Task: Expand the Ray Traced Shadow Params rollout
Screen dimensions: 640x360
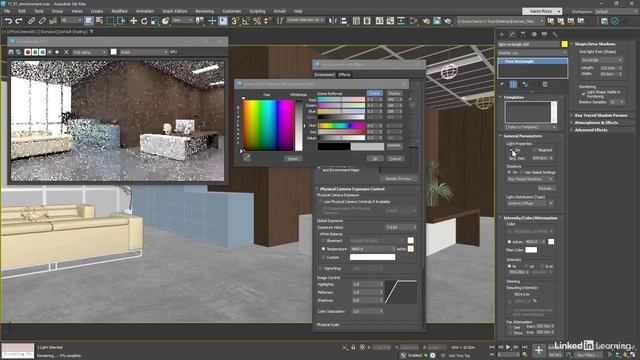Action: [x=600, y=116]
